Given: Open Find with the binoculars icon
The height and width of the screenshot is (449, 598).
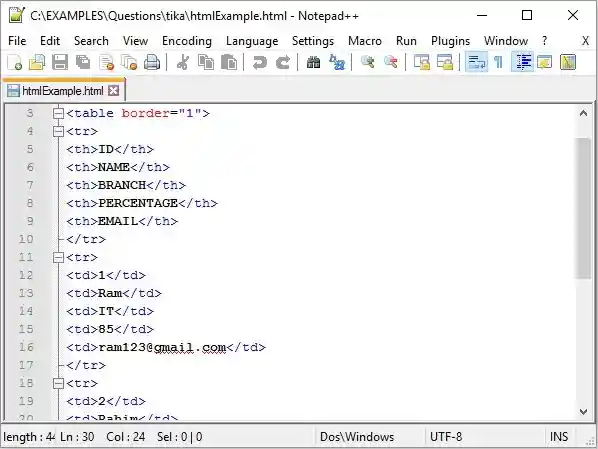Looking at the screenshot, I should 313,62.
